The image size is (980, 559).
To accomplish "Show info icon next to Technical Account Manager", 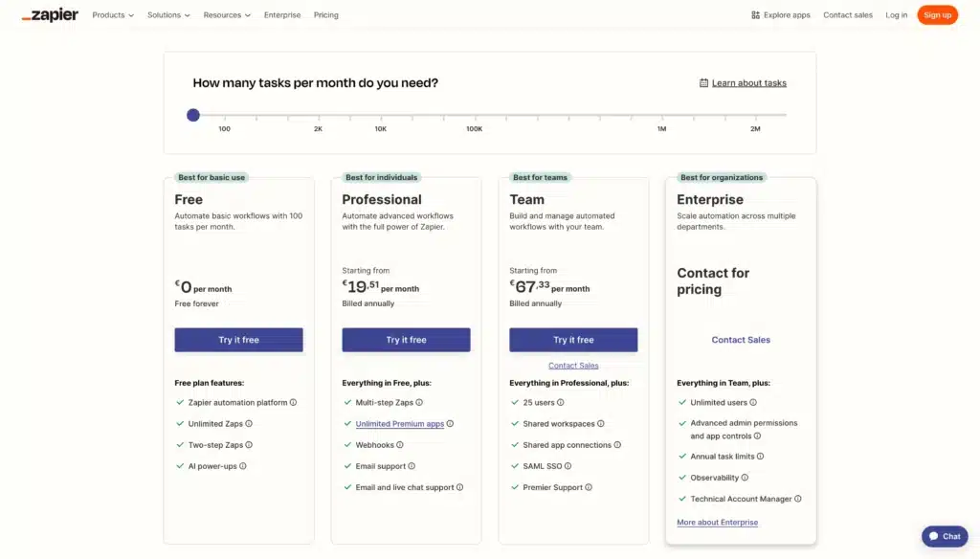I will [798, 499].
